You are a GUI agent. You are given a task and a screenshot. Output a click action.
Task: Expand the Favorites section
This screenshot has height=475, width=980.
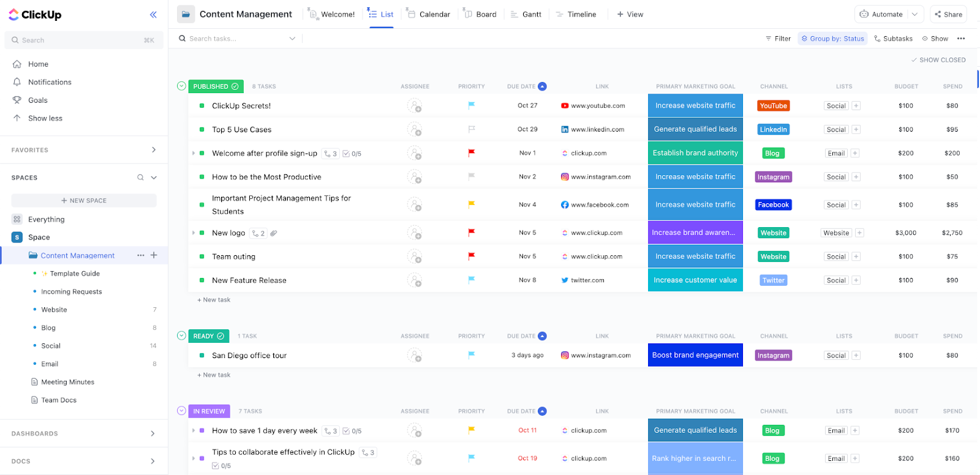click(153, 150)
